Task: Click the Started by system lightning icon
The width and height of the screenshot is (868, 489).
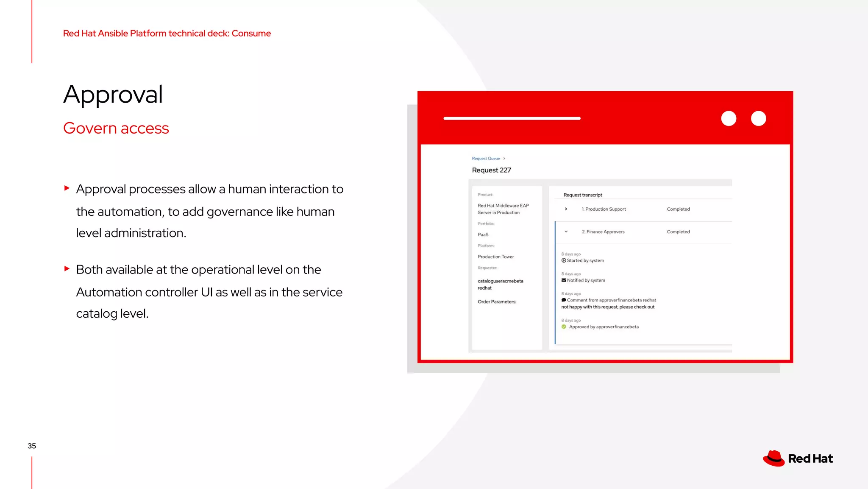Action: click(564, 260)
